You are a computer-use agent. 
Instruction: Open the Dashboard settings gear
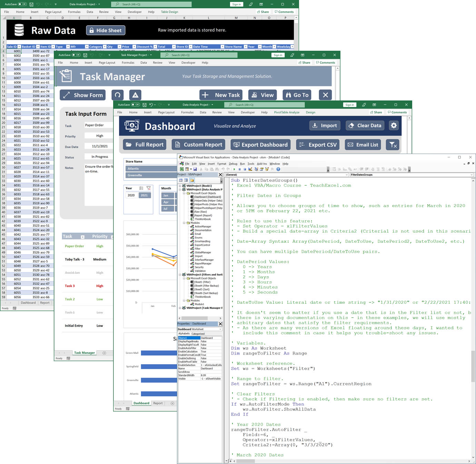(394, 126)
